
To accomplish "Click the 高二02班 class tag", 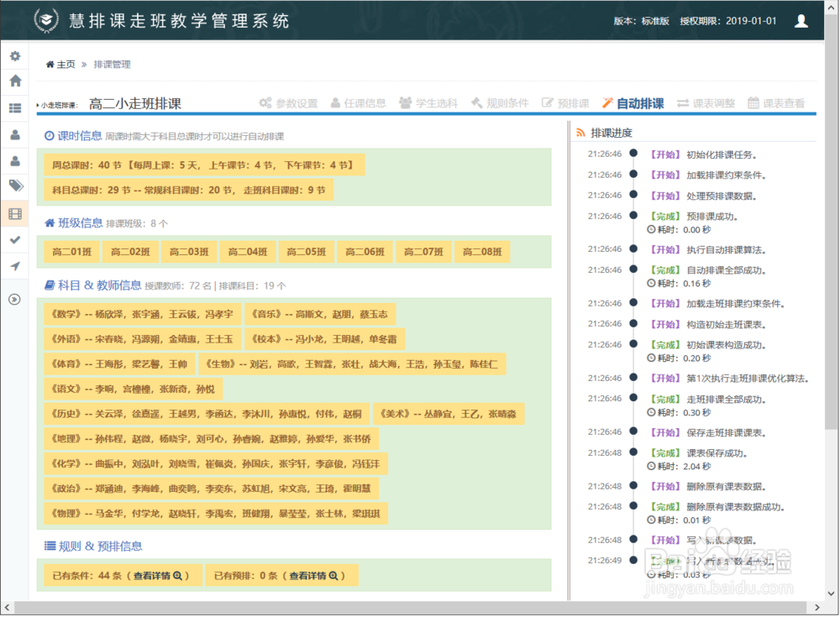I will point(130,252).
